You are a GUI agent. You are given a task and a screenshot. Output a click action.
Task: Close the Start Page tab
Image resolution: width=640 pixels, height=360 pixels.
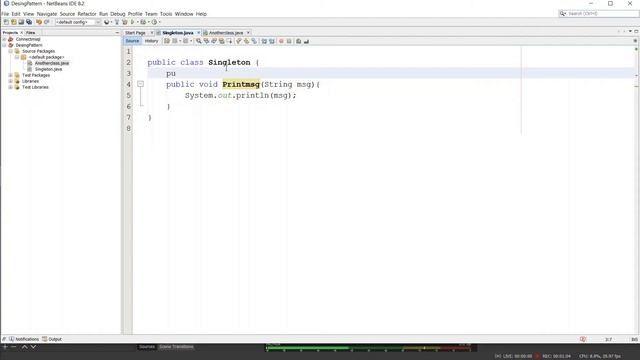152,33
